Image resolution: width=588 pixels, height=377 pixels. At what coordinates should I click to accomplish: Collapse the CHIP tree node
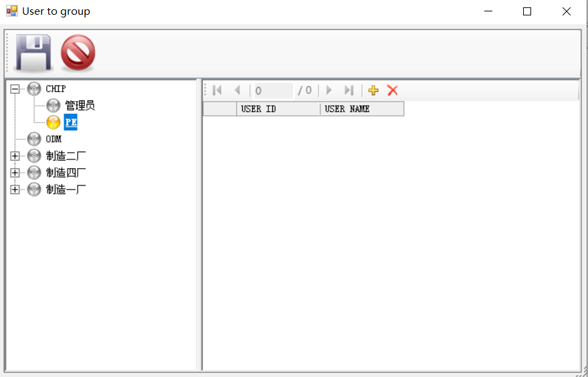[x=15, y=89]
